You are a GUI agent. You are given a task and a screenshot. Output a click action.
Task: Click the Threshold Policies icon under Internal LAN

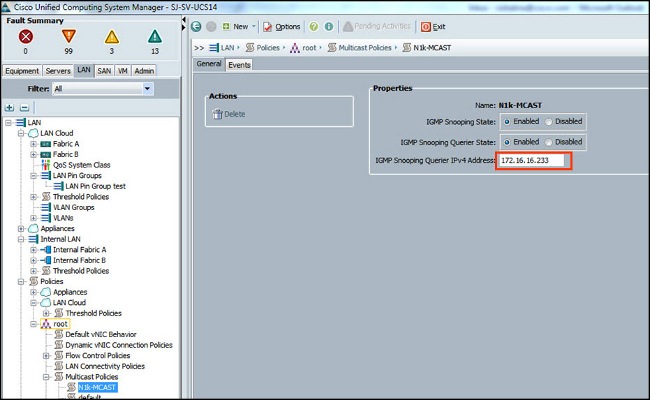click(x=46, y=271)
